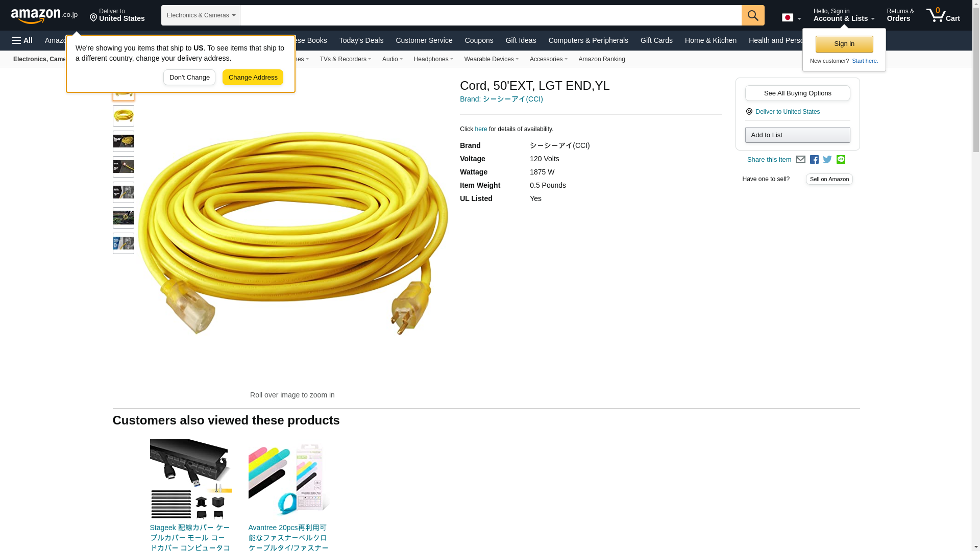Open the shopping cart
Viewport: 980px width, 551px height.
[943, 15]
